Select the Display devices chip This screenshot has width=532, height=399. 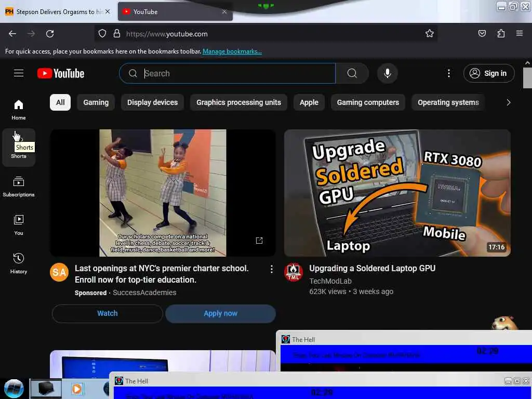tap(152, 102)
